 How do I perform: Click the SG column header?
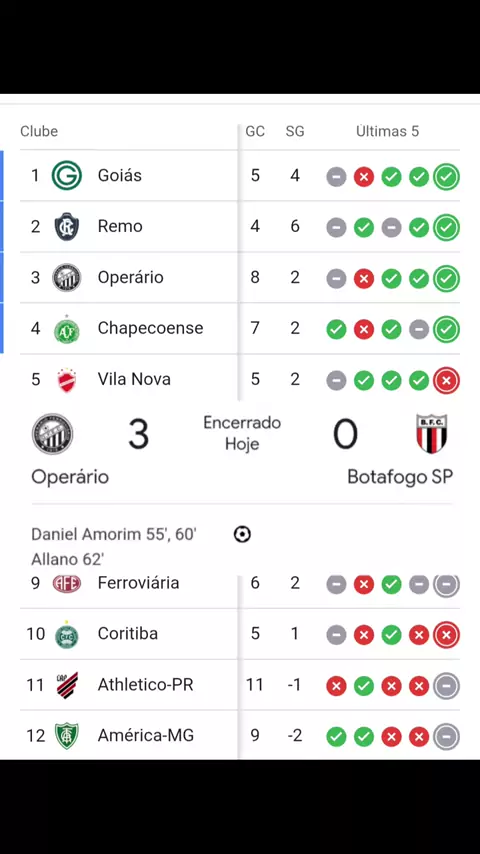tap(295, 131)
